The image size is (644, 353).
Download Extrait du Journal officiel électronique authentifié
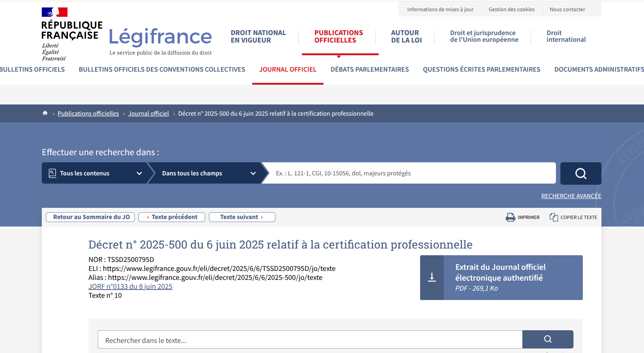(501, 277)
